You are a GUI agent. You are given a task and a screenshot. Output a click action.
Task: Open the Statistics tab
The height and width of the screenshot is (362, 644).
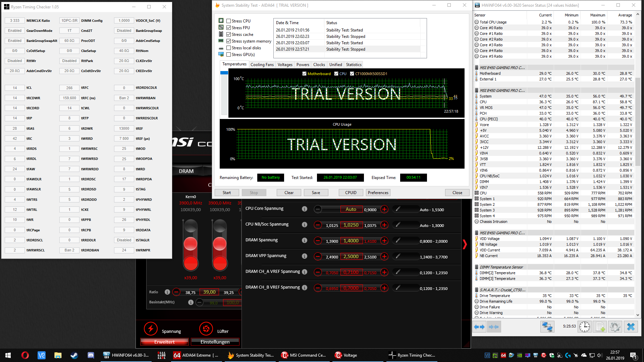pos(354,65)
